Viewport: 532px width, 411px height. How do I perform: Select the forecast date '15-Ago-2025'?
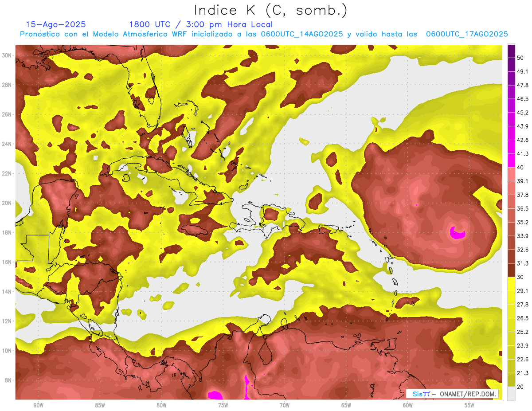click(56, 24)
